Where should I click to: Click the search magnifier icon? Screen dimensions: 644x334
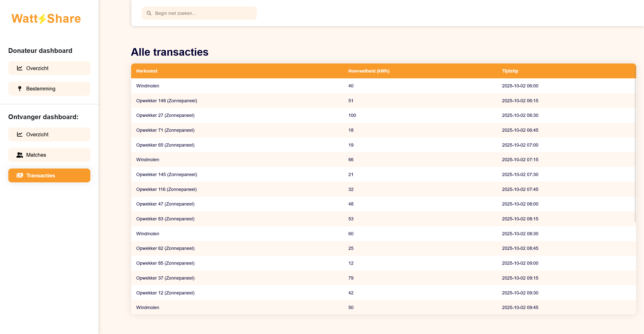tap(149, 13)
